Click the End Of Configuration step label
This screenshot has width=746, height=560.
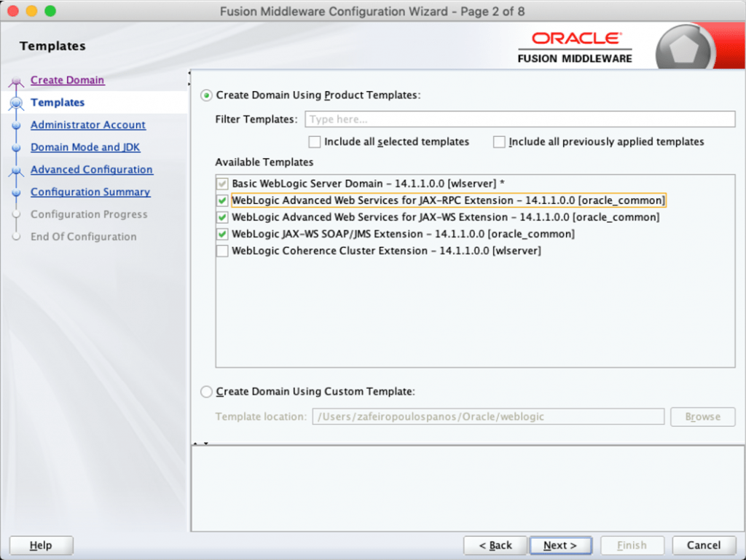(x=83, y=237)
